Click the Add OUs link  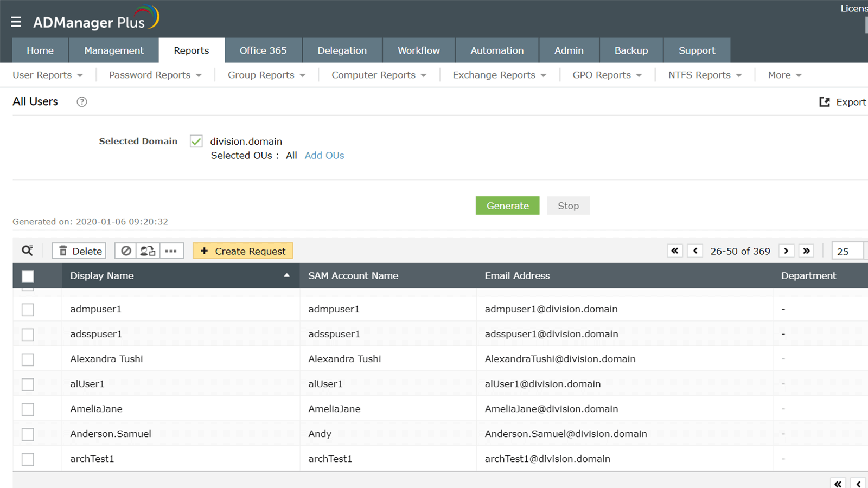coord(324,156)
